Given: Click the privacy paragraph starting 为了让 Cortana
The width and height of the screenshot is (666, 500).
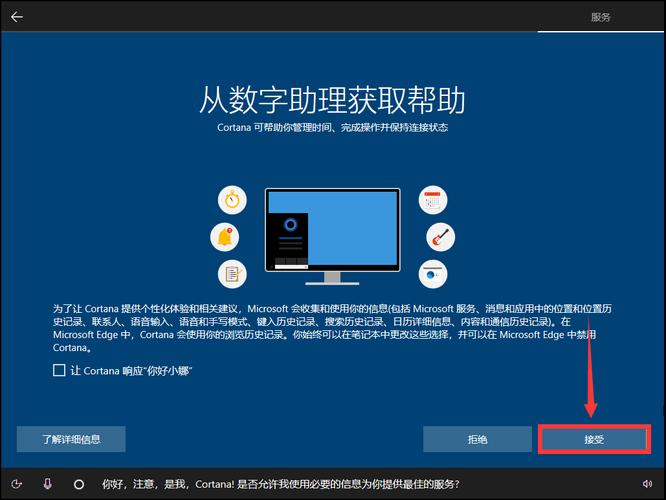Looking at the screenshot, I should point(332,328).
